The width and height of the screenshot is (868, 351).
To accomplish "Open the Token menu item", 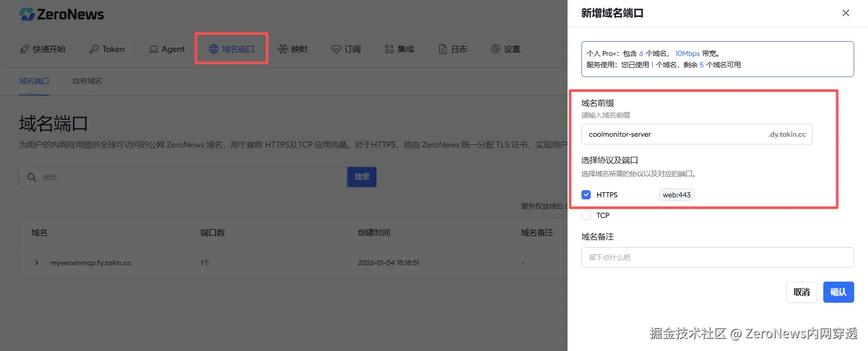I will click(107, 49).
